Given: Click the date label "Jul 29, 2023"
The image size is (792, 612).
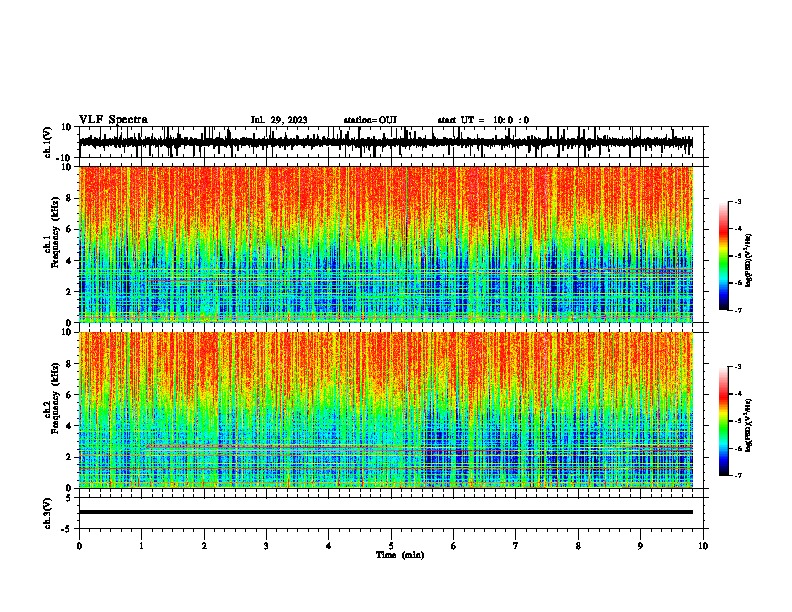Looking at the screenshot, I should (279, 120).
